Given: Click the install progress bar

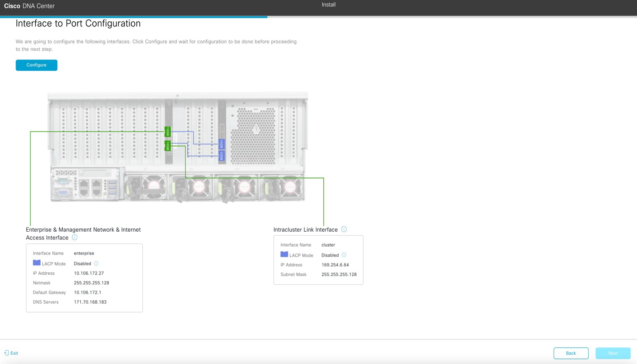Looking at the screenshot, I should pyautogui.click(x=318, y=17).
